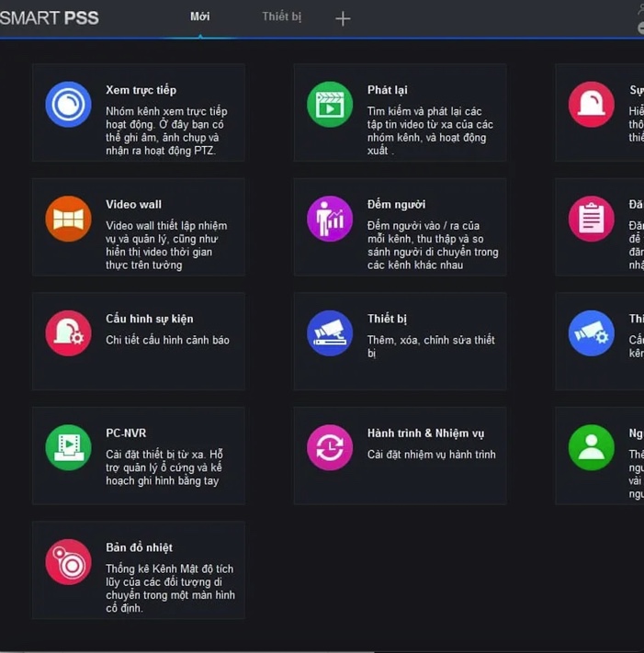Click the Video wall title
The height and width of the screenshot is (653, 644).
133,205
